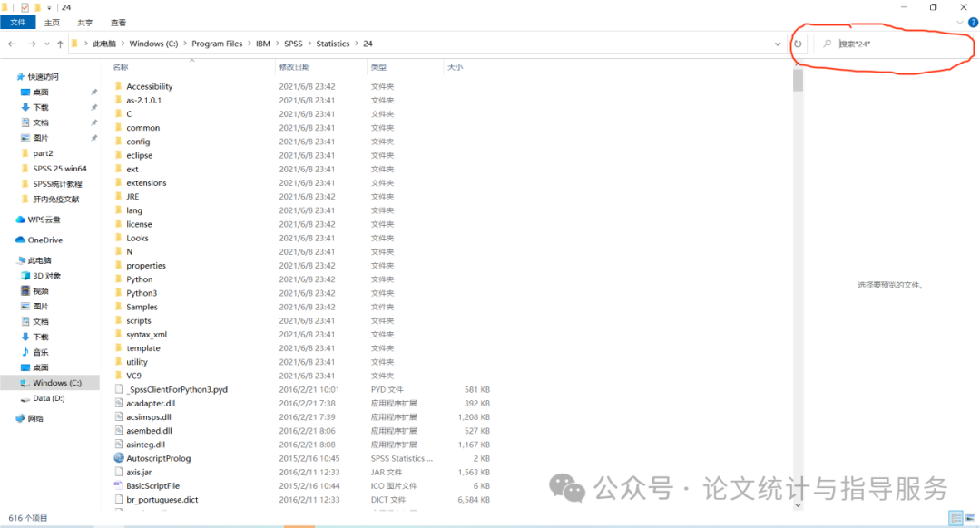Open the 共享 ribbon tab
The image size is (980, 528).
(85, 23)
